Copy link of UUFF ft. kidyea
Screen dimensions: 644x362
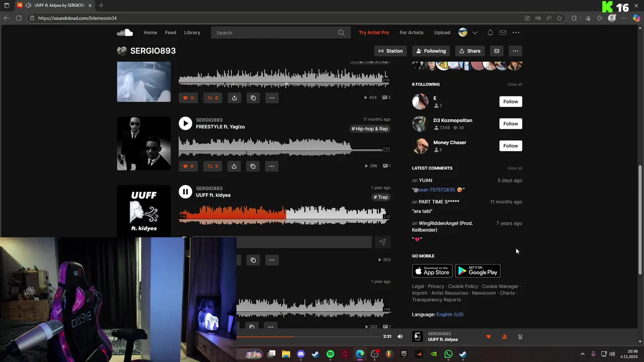(253, 260)
